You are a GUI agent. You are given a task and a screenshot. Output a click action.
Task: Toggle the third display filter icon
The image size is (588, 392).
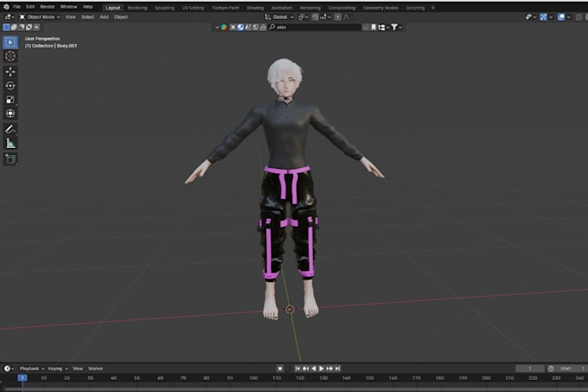tap(248, 27)
